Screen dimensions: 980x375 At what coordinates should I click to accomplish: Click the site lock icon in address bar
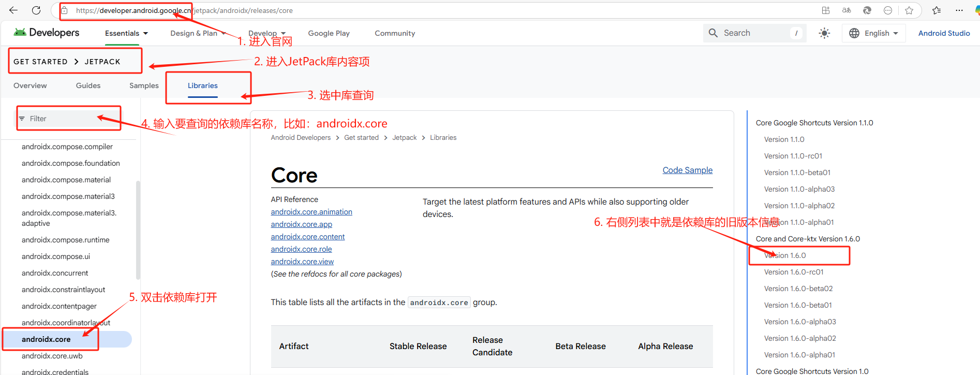point(65,10)
